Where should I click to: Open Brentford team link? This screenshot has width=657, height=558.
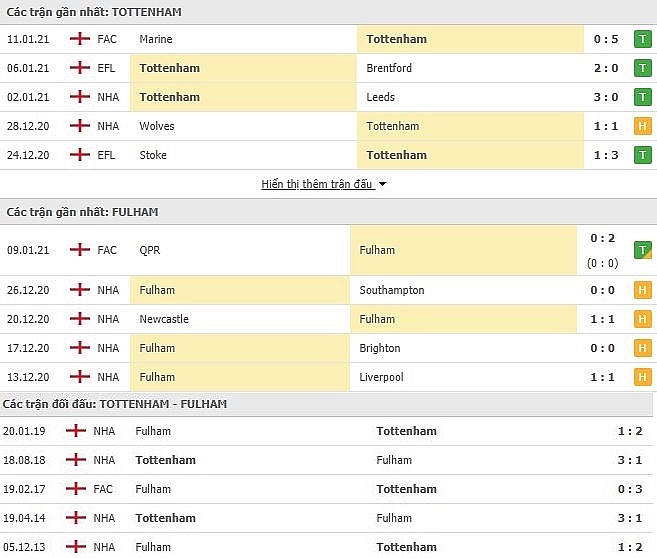[389, 69]
